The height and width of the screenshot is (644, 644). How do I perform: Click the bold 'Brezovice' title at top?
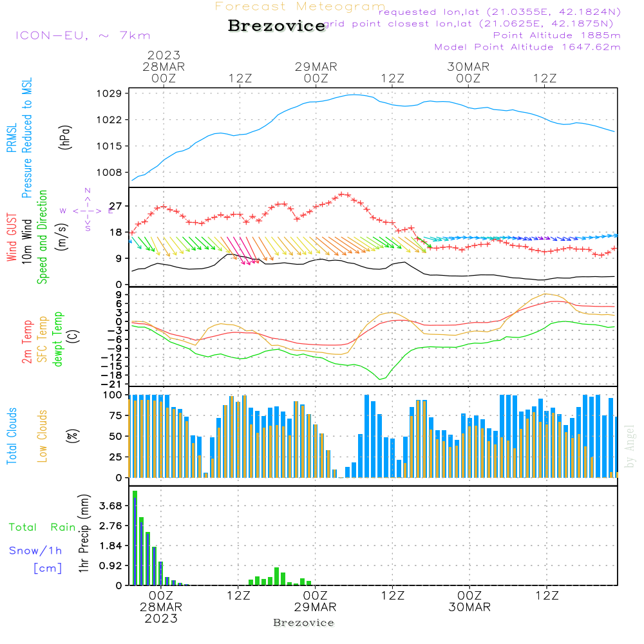(277, 26)
